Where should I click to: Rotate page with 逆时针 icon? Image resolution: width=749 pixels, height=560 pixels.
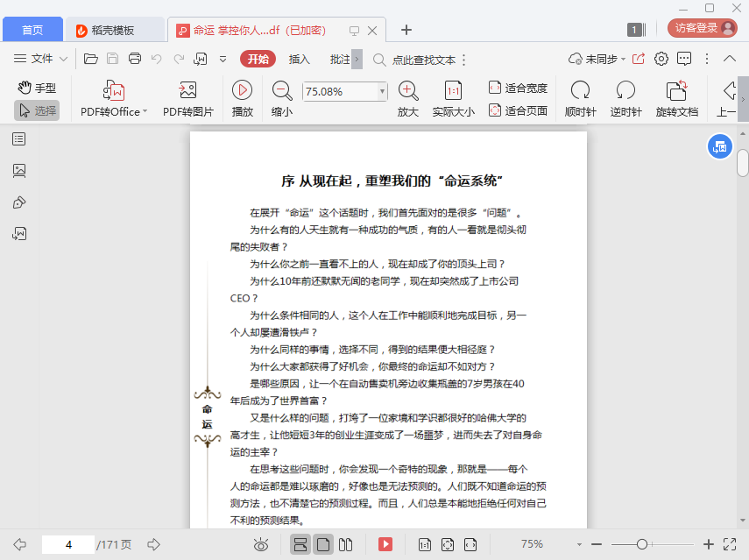[x=625, y=90]
